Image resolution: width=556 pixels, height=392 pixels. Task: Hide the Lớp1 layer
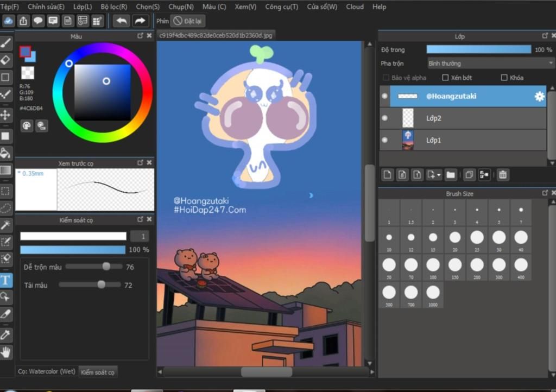(385, 140)
